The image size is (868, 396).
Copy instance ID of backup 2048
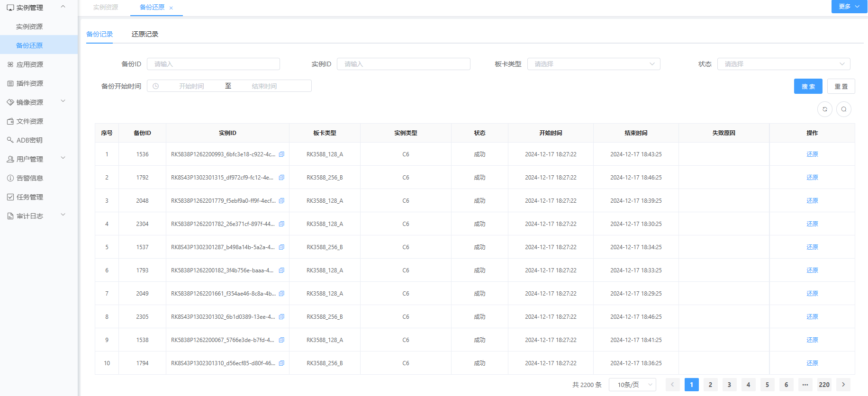[x=281, y=201]
